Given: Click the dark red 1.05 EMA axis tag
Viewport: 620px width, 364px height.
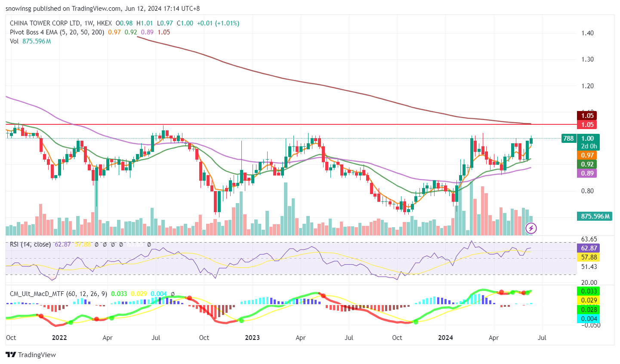Looking at the screenshot, I should (x=587, y=115).
